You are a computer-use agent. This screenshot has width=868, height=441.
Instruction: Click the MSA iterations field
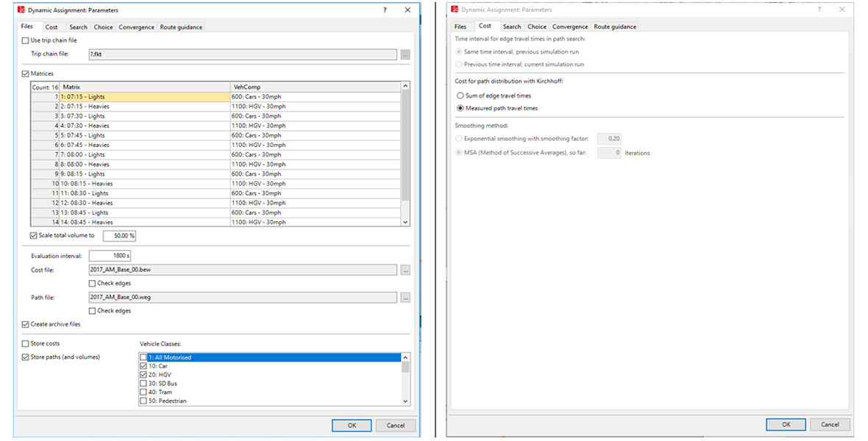point(609,153)
